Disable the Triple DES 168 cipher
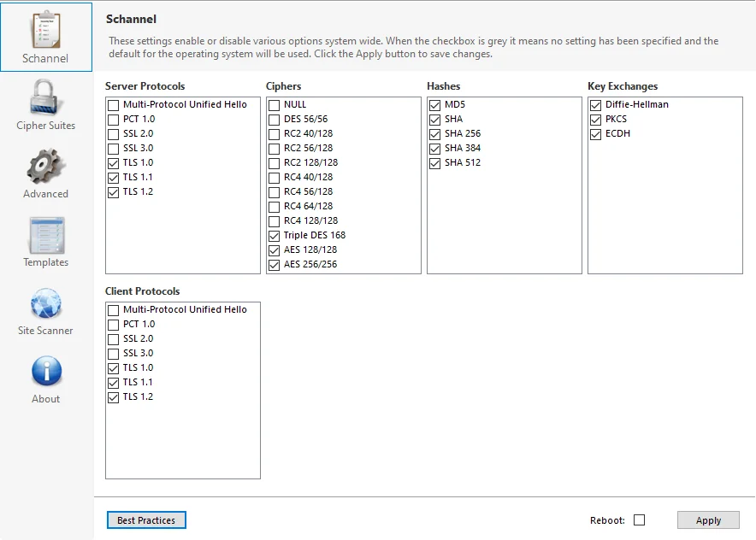The width and height of the screenshot is (756, 540). click(x=274, y=236)
